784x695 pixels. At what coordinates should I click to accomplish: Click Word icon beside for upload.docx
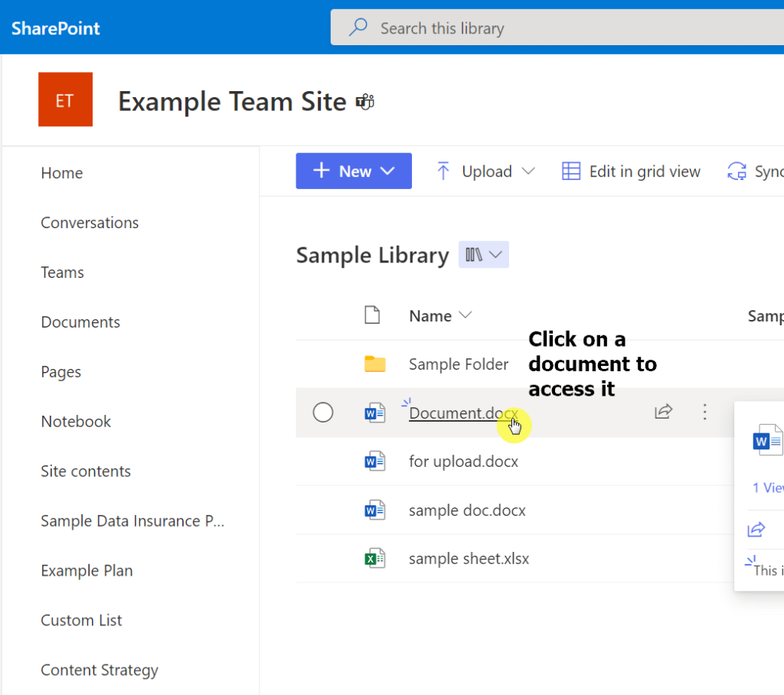click(375, 462)
